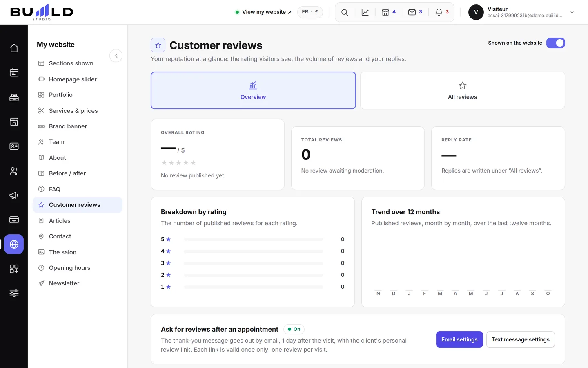Open the shop icon showing 4 in top bar
588x368 pixels.
pyautogui.click(x=389, y=12)
